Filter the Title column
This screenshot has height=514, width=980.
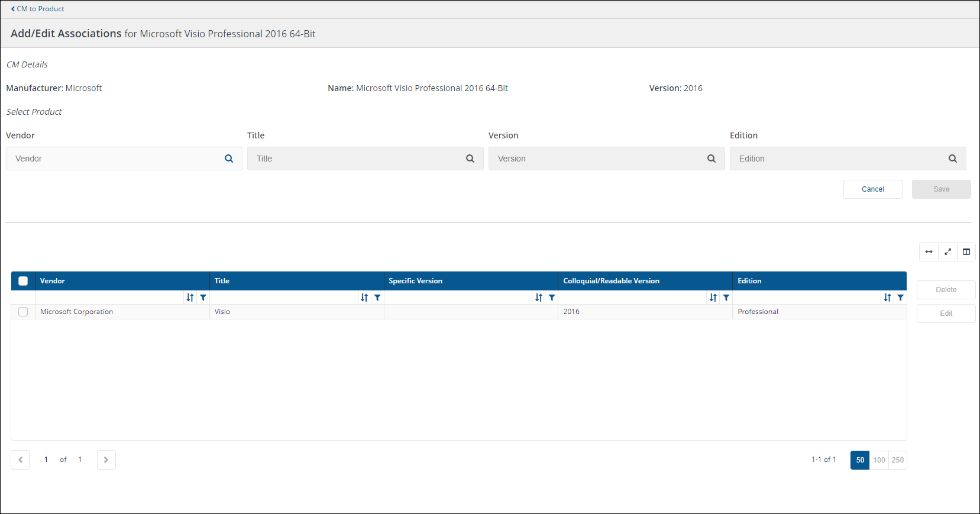pos(377,298)
